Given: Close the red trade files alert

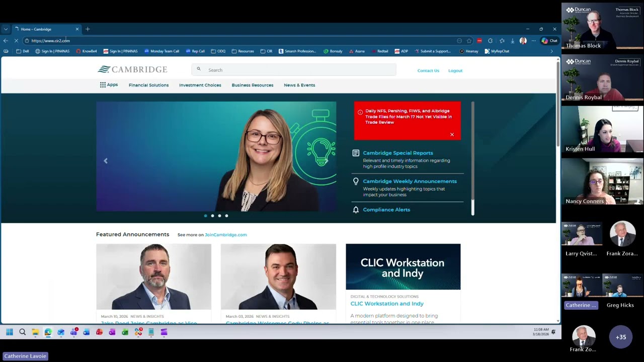Looking at the screenshot, I should coord(452,134).
